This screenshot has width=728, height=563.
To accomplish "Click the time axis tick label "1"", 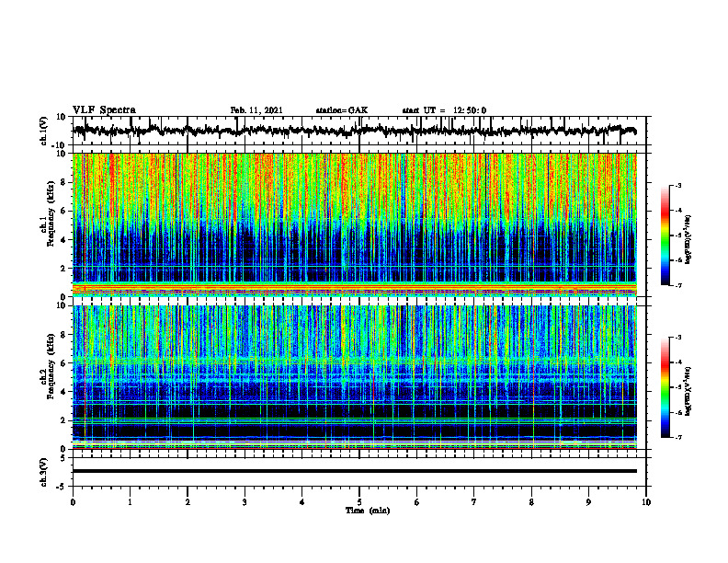I will pyautogui.click(x=130, y=502).
